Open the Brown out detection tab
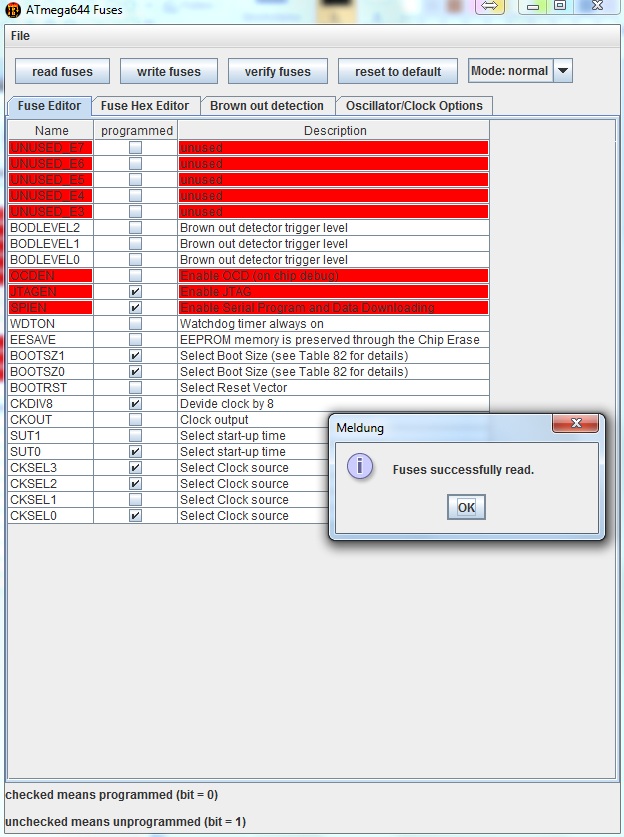This screenshot has width=624, height=837. tap(267, 105)
